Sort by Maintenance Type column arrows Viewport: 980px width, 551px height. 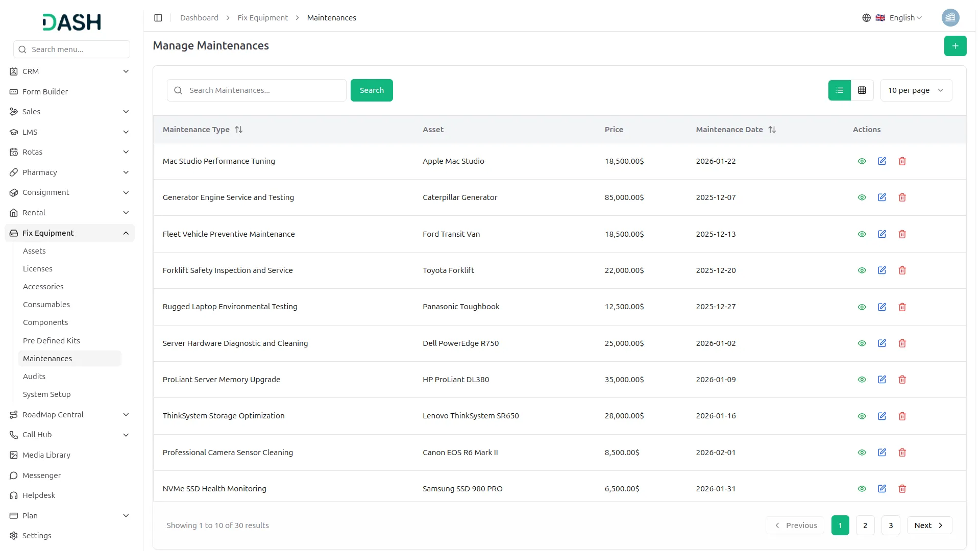(x=238, y=130)
